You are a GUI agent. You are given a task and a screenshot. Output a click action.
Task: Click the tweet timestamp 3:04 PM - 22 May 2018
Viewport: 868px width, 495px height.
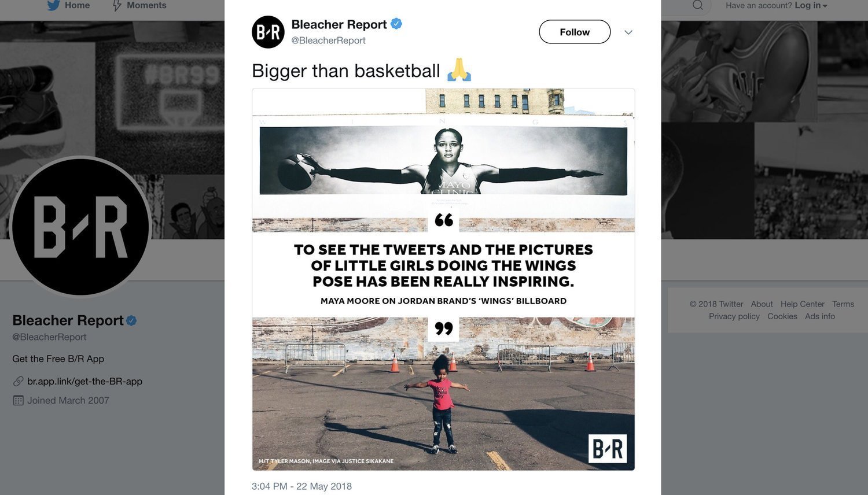[301, 486]
